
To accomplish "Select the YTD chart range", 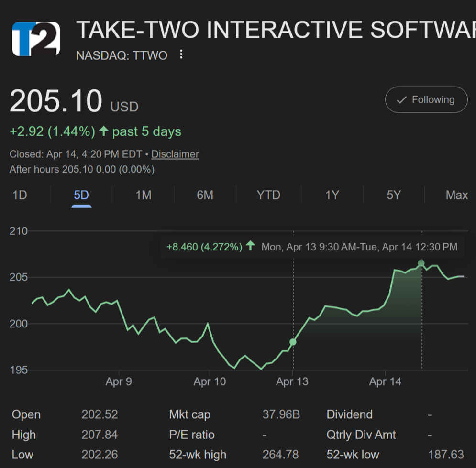I will pyautogui.click(x=268, y=195).
